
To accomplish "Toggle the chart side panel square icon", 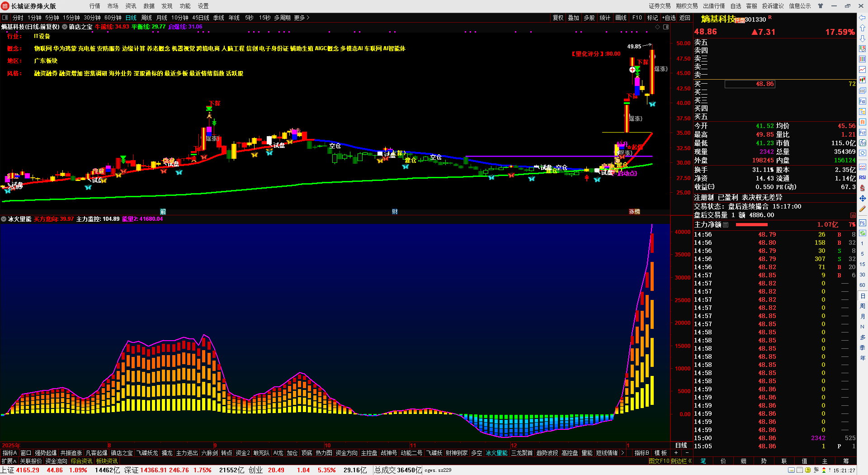I will tap(666, 27).
